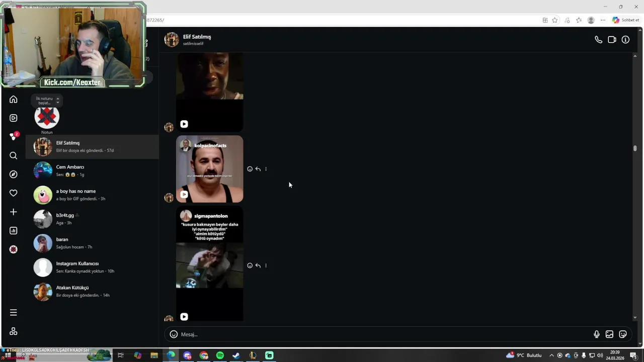Image resolution: width=644 pixels, height=362 pixels.
Task: Create new post with plus icon
Action: click(x=14, y=212)
